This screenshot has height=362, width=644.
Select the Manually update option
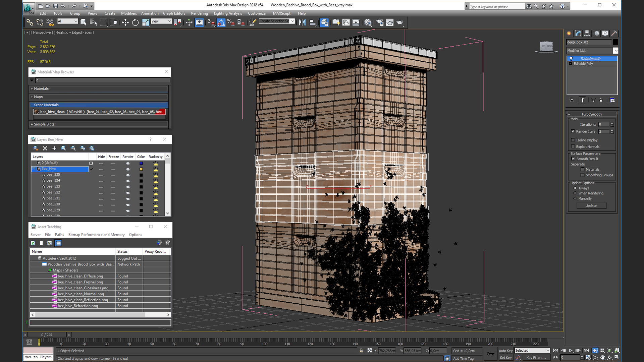[x=575, y=198]
